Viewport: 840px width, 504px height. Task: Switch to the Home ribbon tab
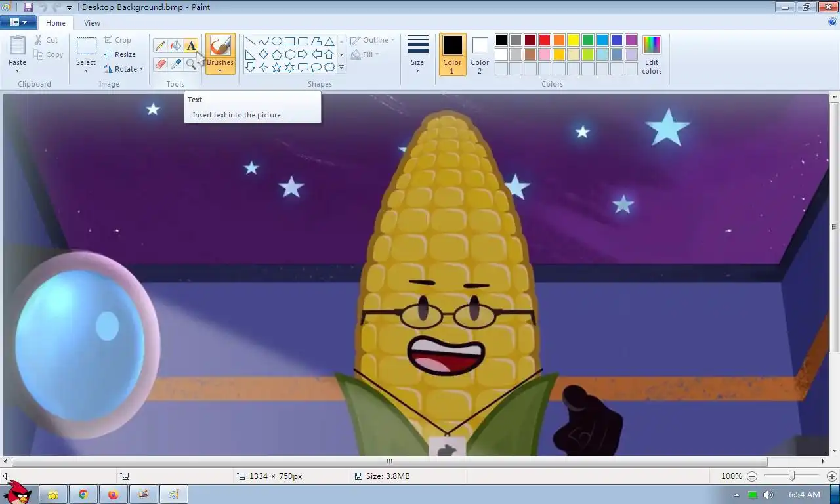(x=56, y=23)
